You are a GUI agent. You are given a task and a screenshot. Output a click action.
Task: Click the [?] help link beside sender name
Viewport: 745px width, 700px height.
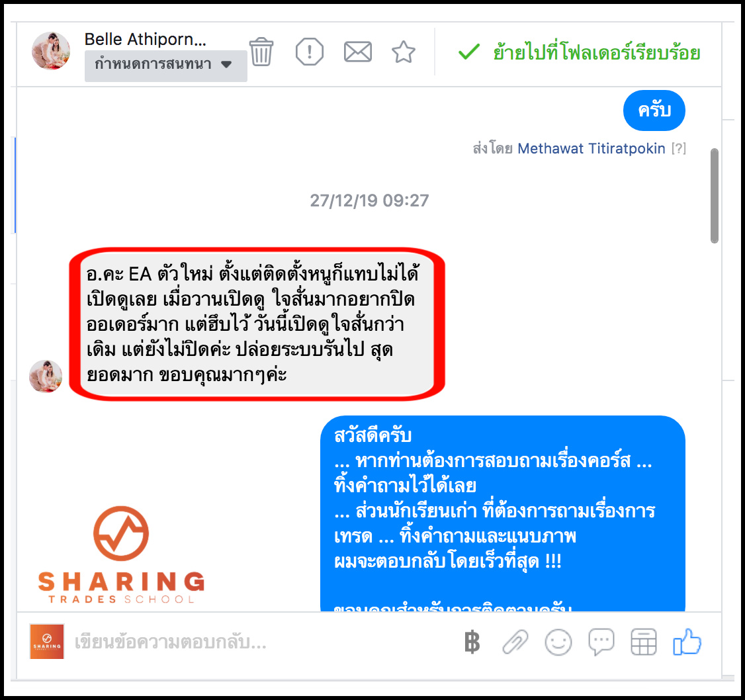[x=678, y=149]
